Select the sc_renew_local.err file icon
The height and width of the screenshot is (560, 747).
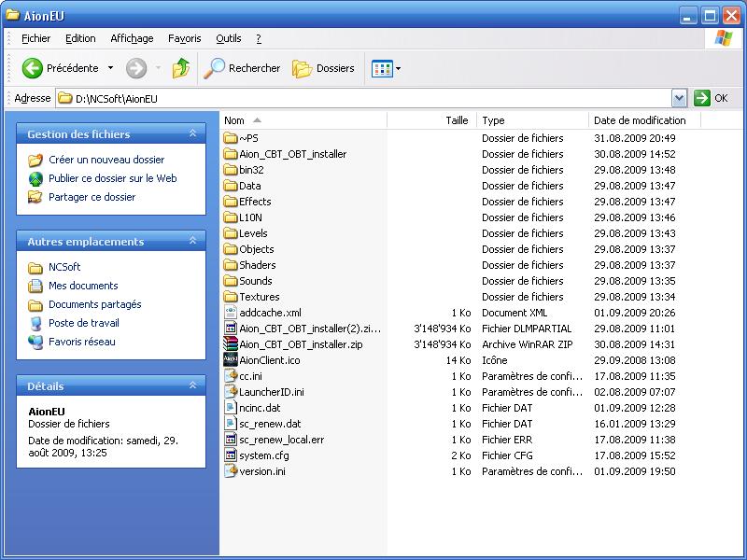pyautogui.click(x=231, y=440)
